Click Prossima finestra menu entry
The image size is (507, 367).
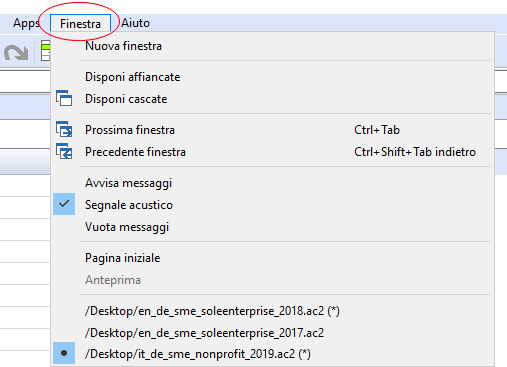tap(272, 130)
